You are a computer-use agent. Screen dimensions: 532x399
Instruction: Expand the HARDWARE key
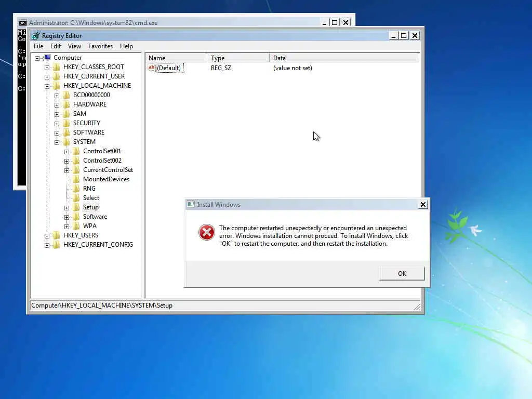57,105
